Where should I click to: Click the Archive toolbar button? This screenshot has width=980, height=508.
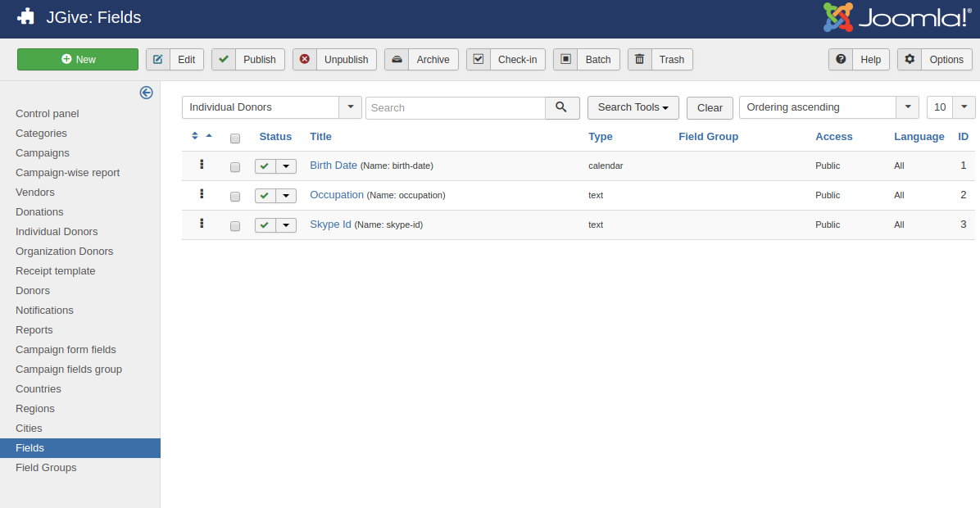(421, 60)
